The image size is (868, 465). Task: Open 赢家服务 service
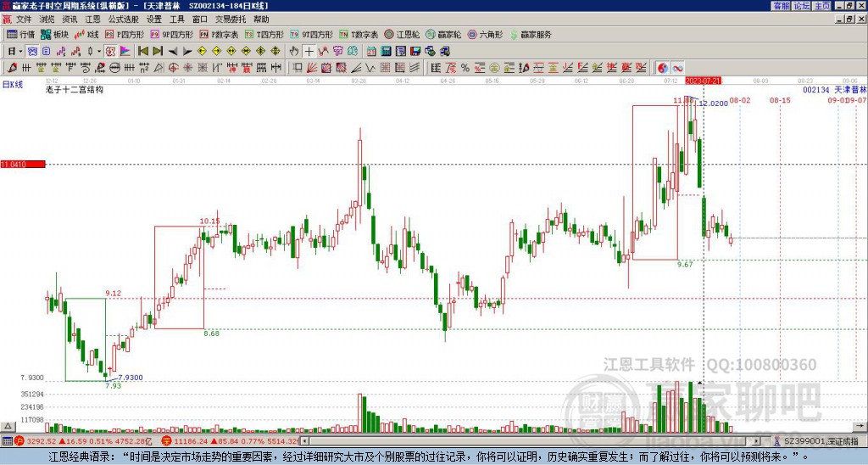pos(531,34)
